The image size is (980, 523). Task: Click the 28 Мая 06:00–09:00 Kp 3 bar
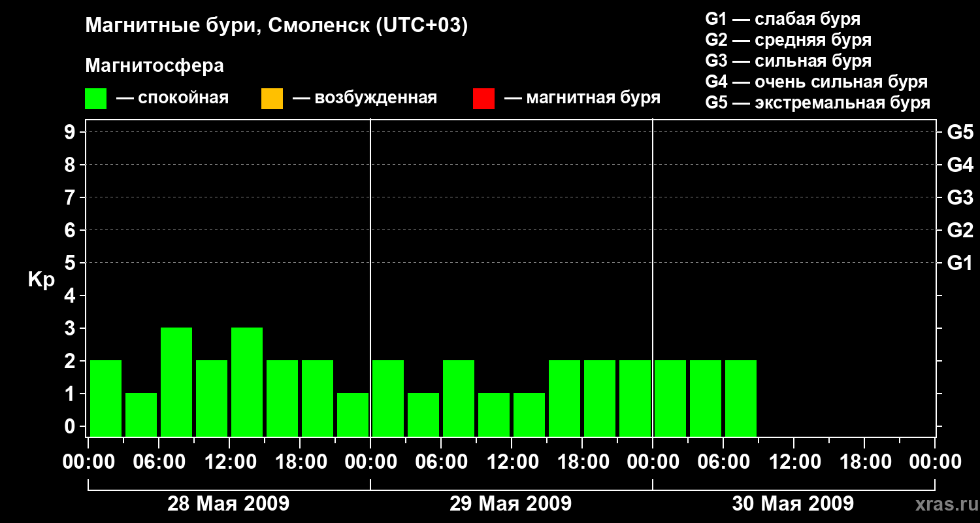tap(176, 382)
